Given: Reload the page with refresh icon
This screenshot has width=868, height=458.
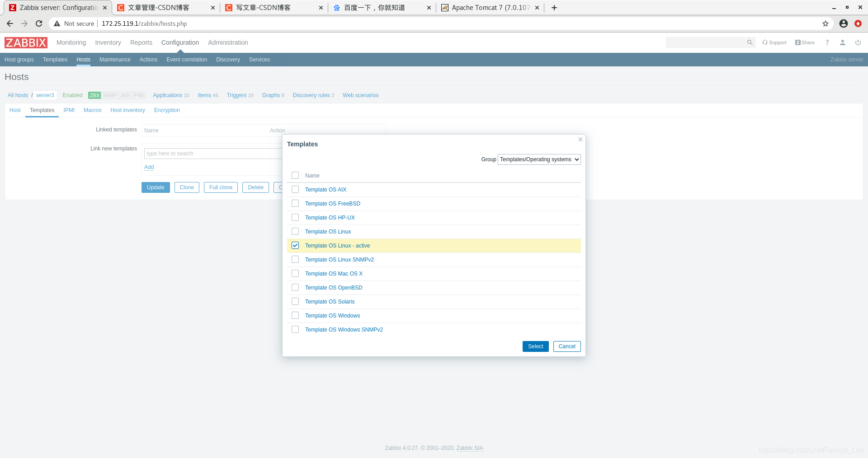Looking at the screenshot, I should tap(39, 23).
